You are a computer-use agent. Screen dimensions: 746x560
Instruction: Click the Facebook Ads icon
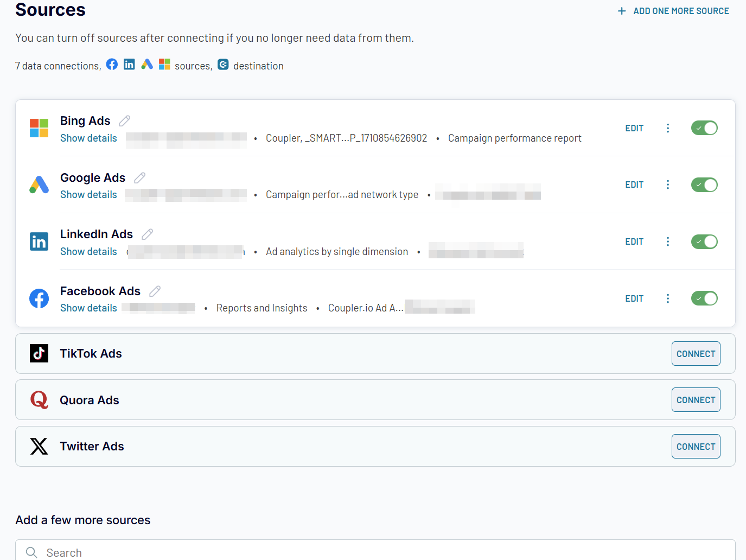[39, 298]
